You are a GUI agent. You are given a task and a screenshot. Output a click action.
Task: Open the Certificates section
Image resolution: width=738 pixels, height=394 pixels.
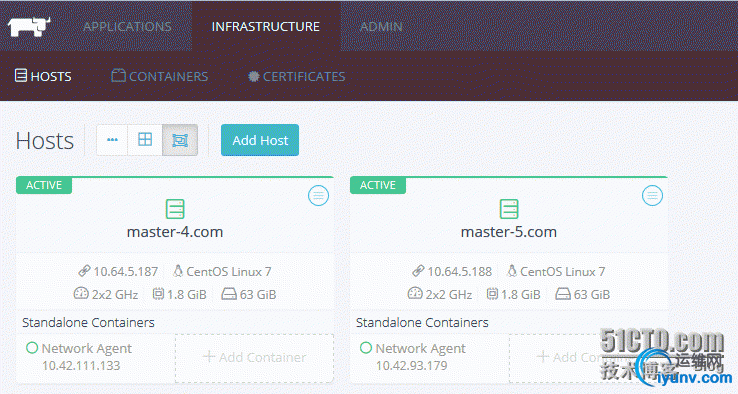tap(297, 76)
